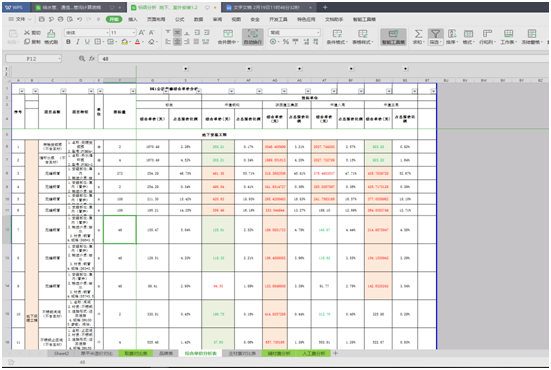Select the Format Painter brush icon
This screenshot has height=370, width=551.
[51, 36]
